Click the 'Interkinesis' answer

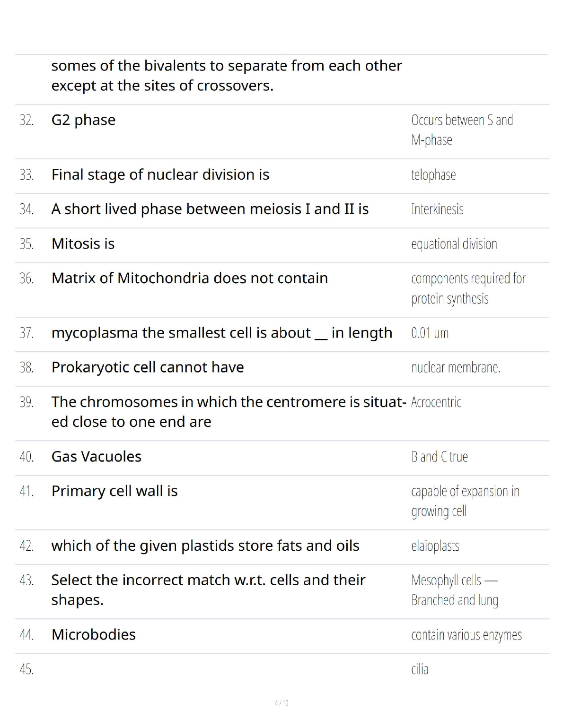(437, 209)
